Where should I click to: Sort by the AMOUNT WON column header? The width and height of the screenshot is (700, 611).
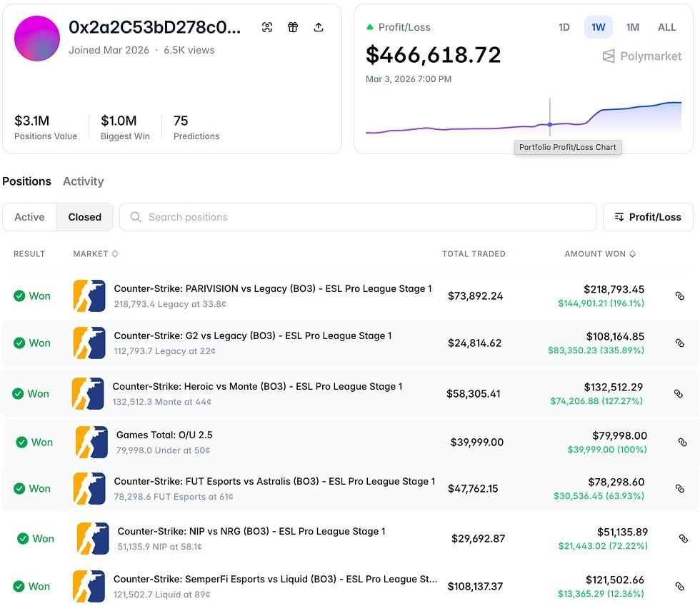click(x=600, y=254)
